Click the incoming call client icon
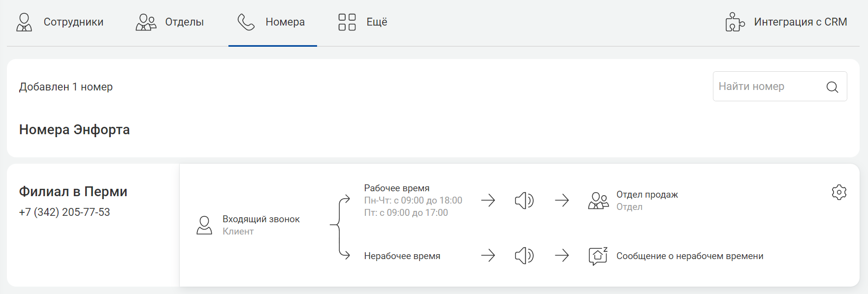 [204, 225]
